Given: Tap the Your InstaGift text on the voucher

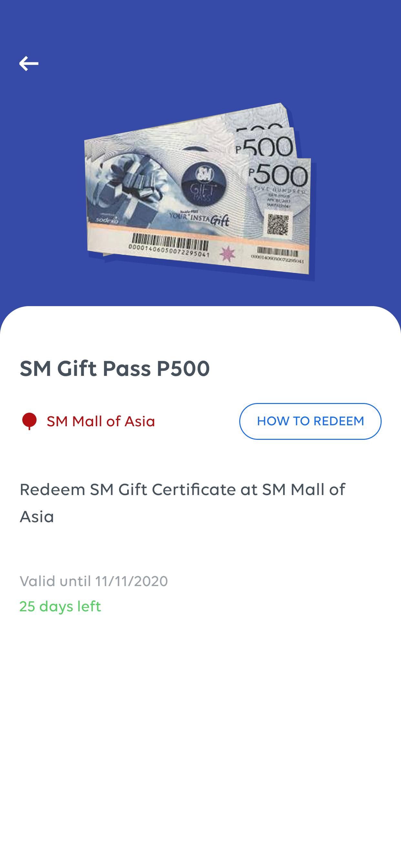Looking at the screenshot, I should pos(199,218).
